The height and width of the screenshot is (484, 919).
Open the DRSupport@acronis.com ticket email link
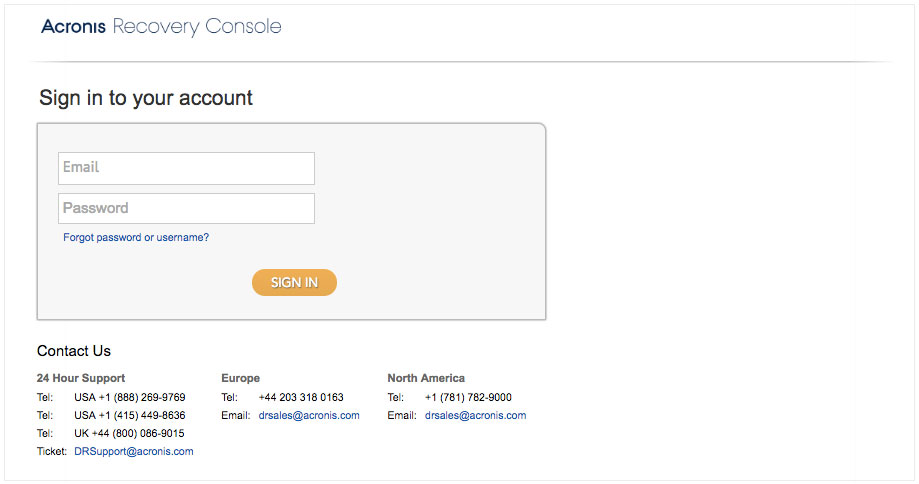click(134, 451)
